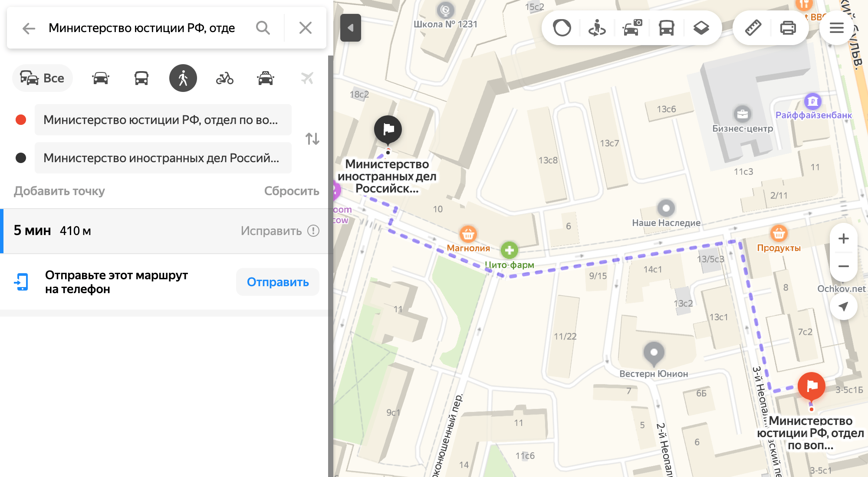Click 'Сбросить' to reset route

tap(292, 191)
